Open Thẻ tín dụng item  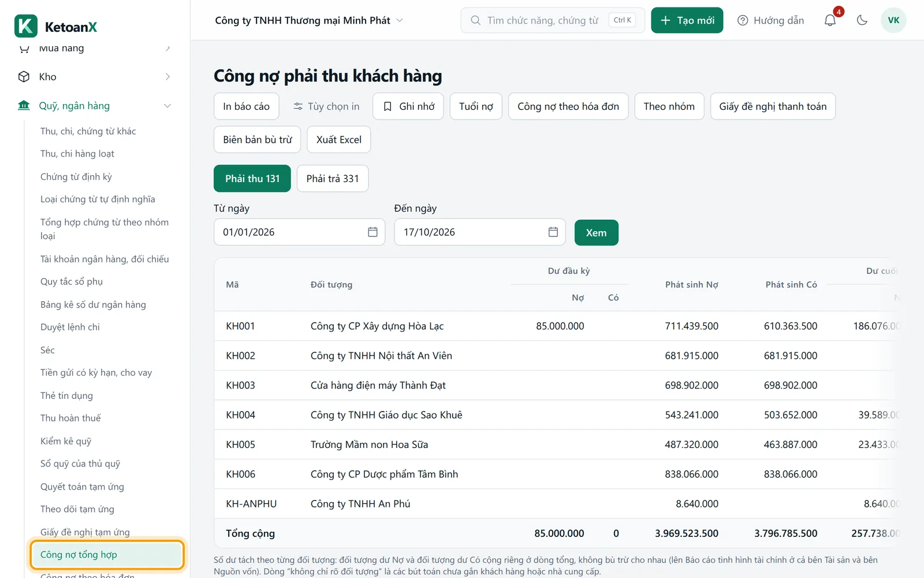point(66,395)
